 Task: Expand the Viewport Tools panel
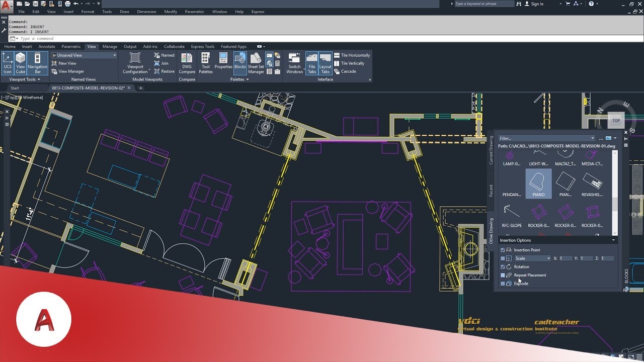[x=24, y=79]
